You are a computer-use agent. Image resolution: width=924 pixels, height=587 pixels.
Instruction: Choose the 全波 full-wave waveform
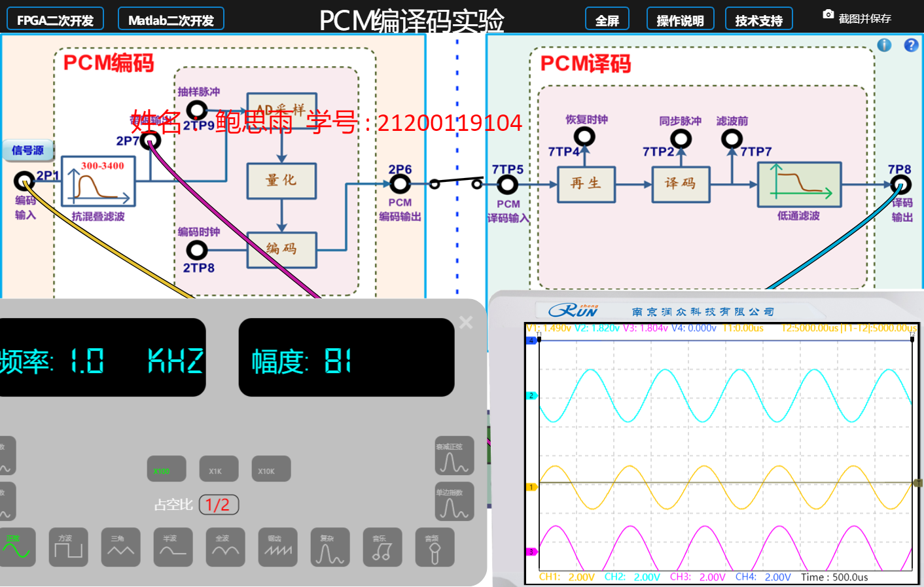(x=225, y=547)
